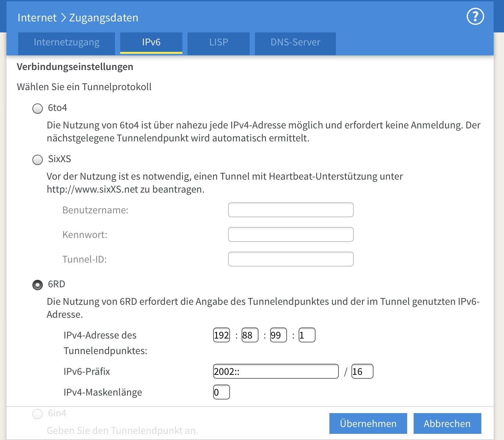Choose the 6in4 tunnel option

point(38,414)
